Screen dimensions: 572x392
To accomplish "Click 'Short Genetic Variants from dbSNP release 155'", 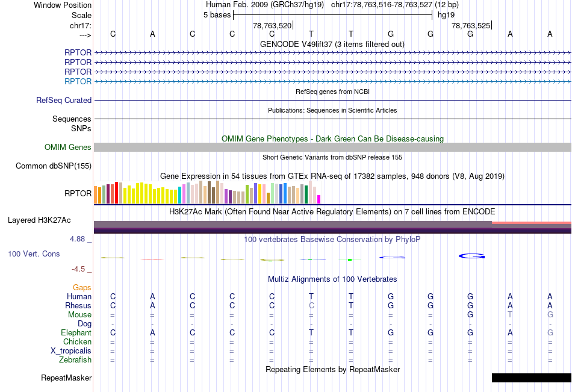I will coord(332,157).
